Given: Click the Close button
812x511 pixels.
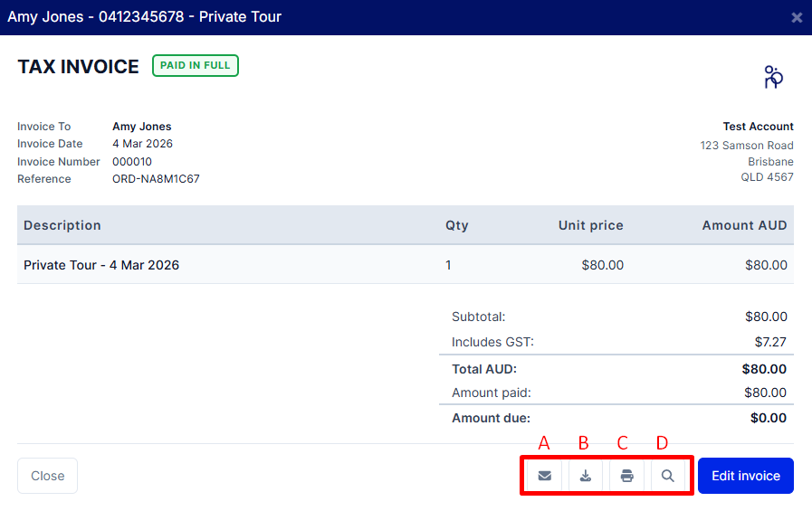Looking at the screenshot, I should click(x=47, y=476).
